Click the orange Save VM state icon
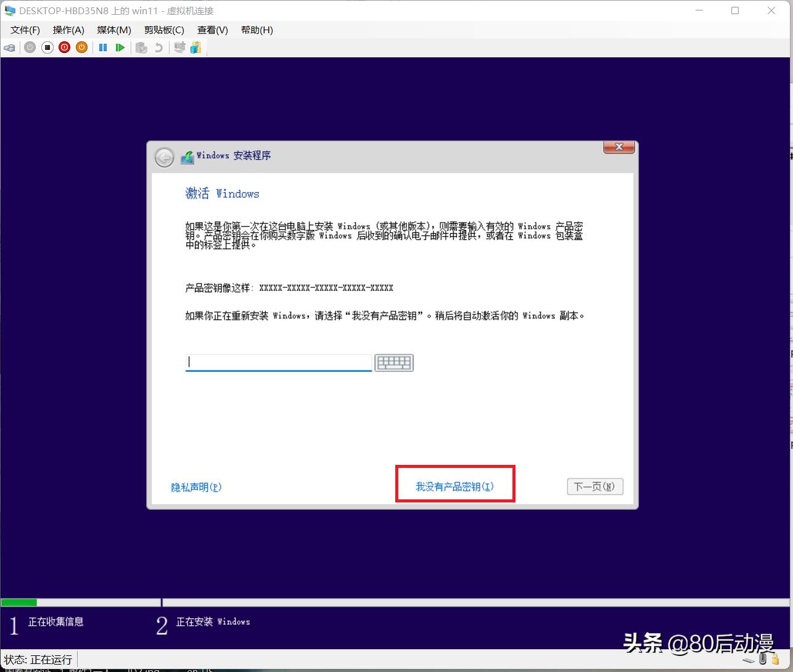Viewport: 793px width, 672px height. [81, 47]
